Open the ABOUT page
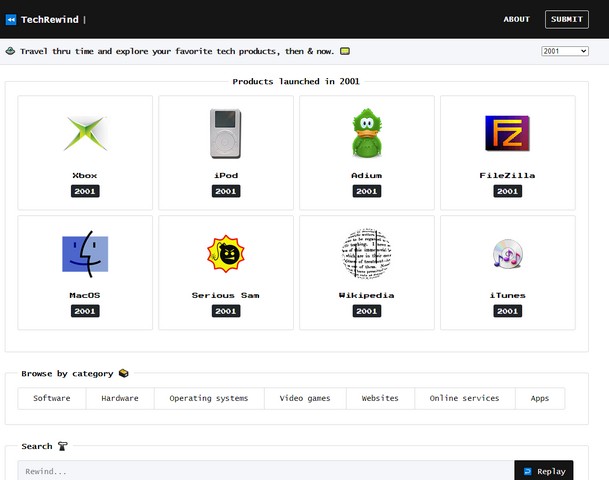This screenshot has height=480, width=609. click(517, 19)
